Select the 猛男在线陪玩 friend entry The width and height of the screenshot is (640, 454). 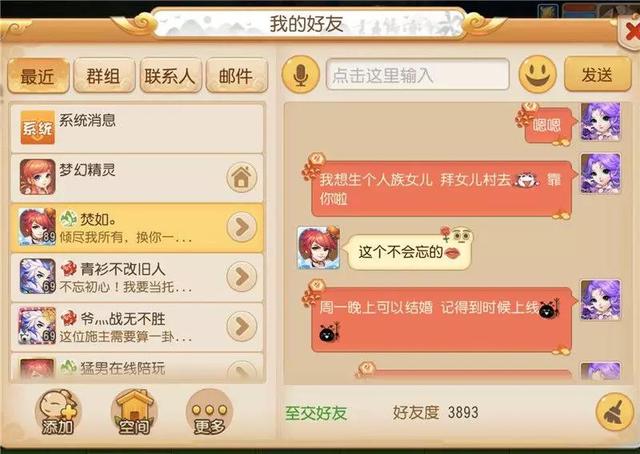[x=137, y=369]
